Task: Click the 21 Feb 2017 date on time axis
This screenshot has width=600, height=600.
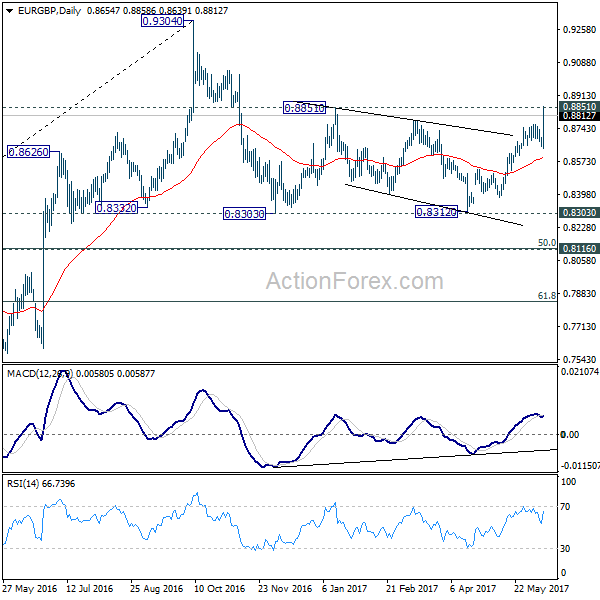Action: click(x=412, y=588)
